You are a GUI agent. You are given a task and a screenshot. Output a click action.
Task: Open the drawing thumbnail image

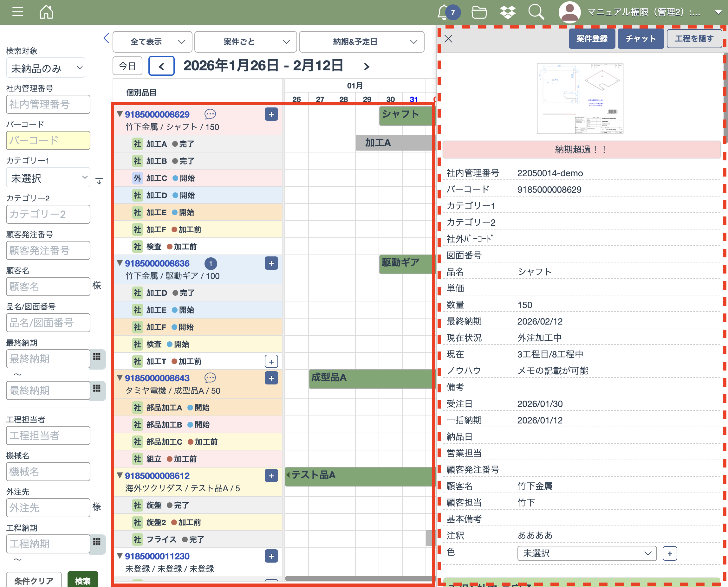pyautogui.click(x=580, y=99)
